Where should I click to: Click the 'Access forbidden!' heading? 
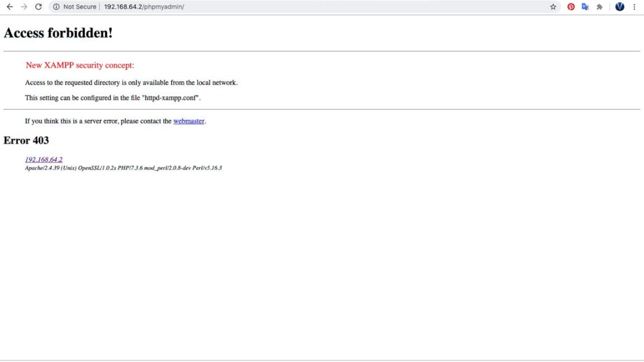point(58,33)
